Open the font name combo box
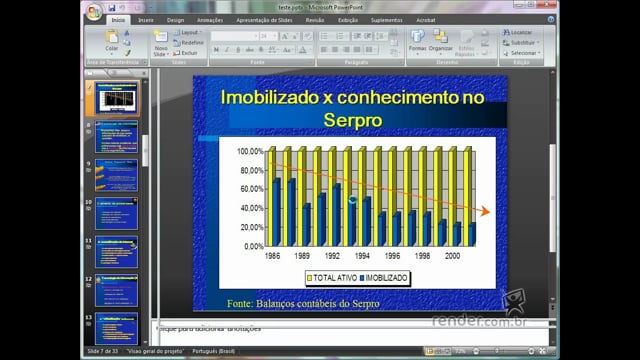The width and height of the screenshot is (640, 360). point(235,36)
